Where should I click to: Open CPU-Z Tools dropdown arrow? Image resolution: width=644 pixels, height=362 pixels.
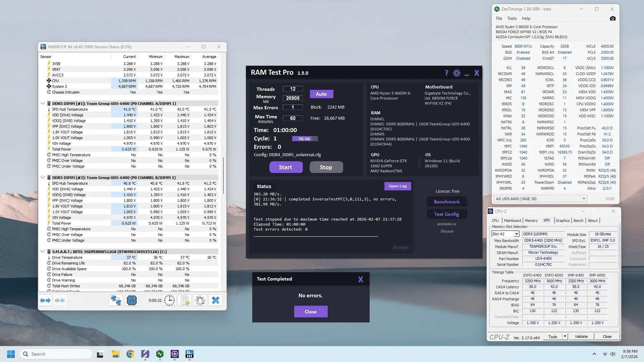click(565, 337)
